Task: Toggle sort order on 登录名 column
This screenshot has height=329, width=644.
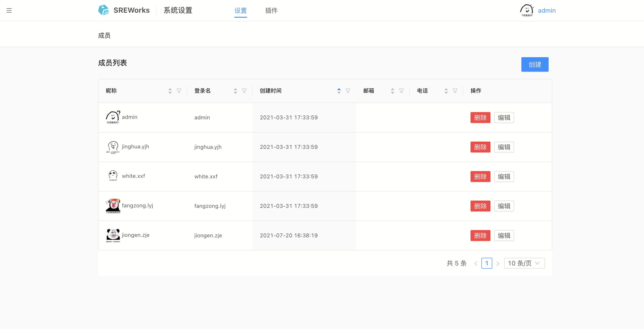Action: click(235, 91)
